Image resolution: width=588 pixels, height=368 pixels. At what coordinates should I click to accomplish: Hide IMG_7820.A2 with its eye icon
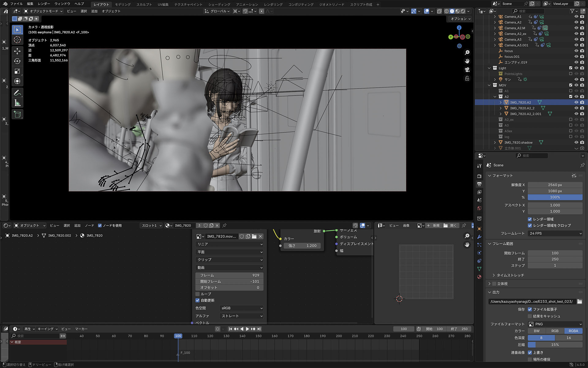point(576,102)
